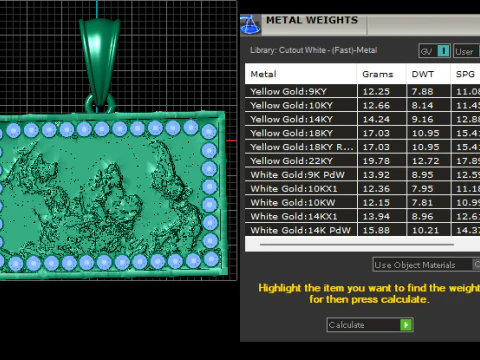Click the 7.88 DWT value

[423, 92]
